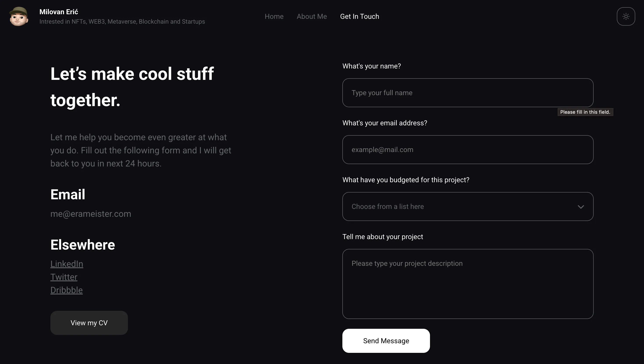Click the 'Tell me about your project' label

point(382,237)
